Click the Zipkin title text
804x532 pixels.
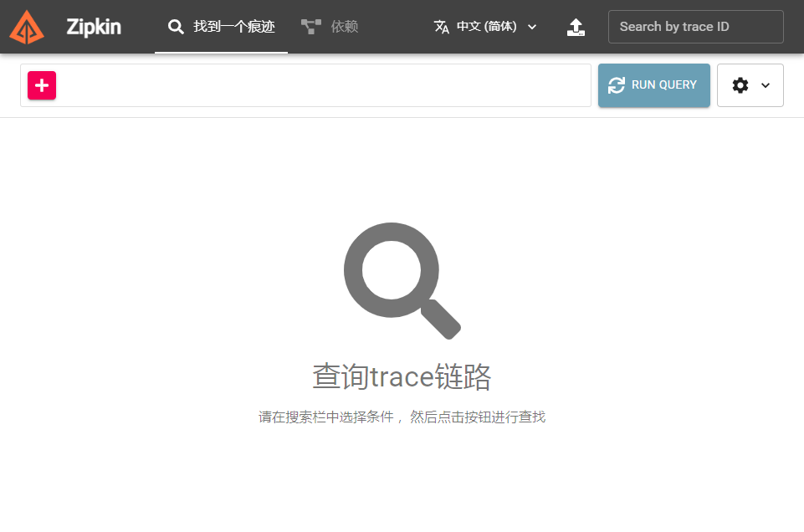pos(94,27)
